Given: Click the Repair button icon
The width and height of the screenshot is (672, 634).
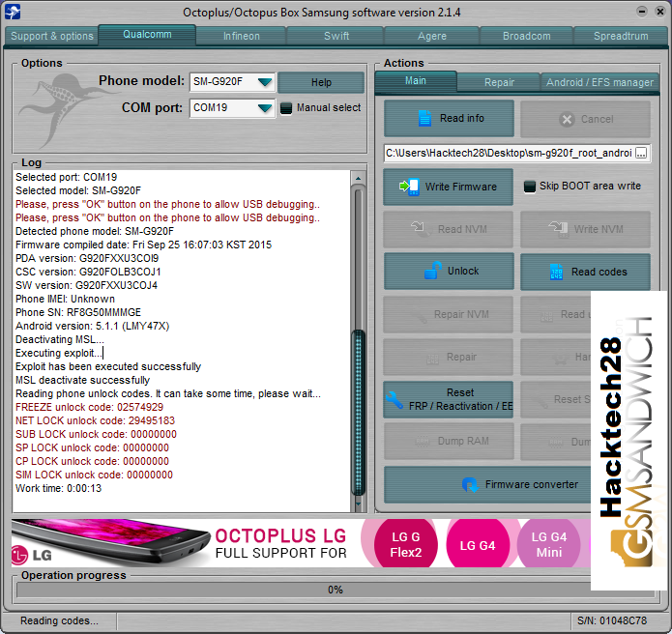Looking at the screenshot, I should tap(433, 359).
